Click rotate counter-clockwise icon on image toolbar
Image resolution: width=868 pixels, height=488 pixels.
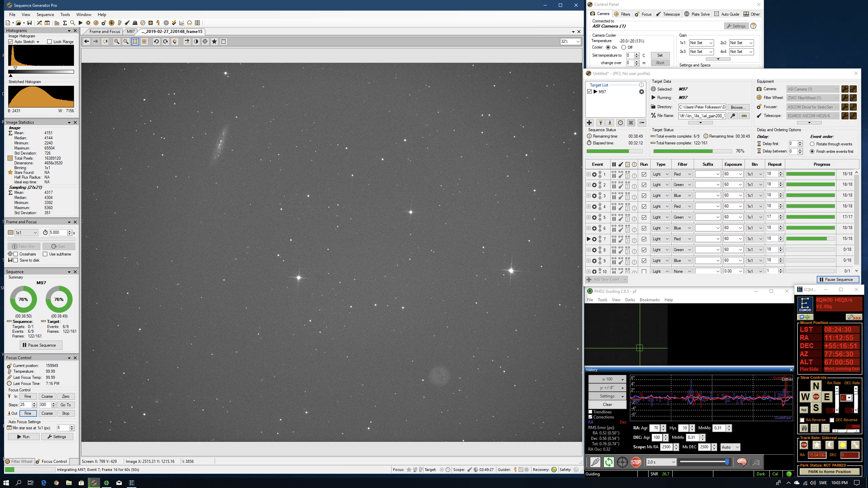pyautogui.click(x=156, y=41)
